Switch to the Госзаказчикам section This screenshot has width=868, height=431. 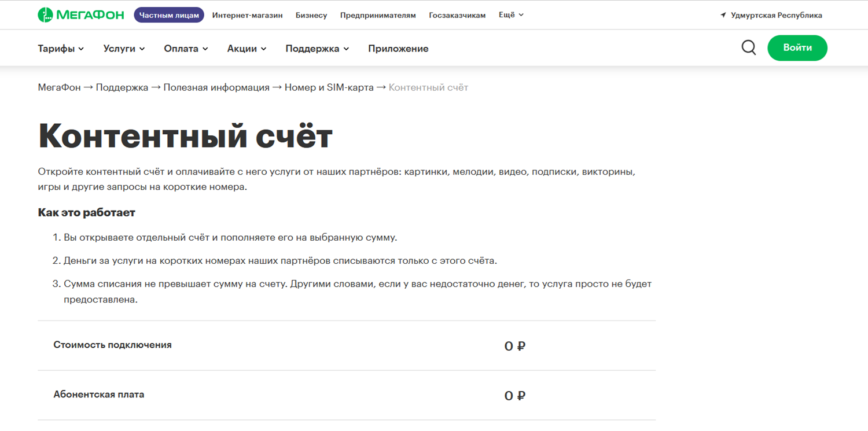click(457, 15)
